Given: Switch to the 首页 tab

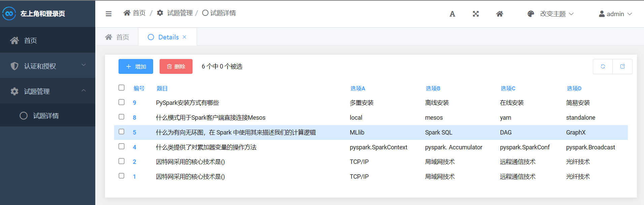Looking at the screenshot, I should pos(117,37).
